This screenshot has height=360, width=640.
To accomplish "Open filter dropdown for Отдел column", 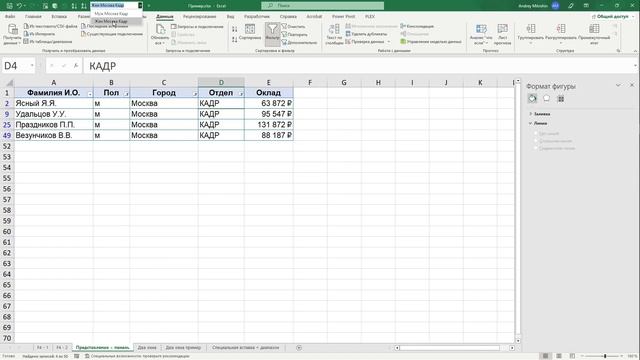I will [x=241, y=94].
